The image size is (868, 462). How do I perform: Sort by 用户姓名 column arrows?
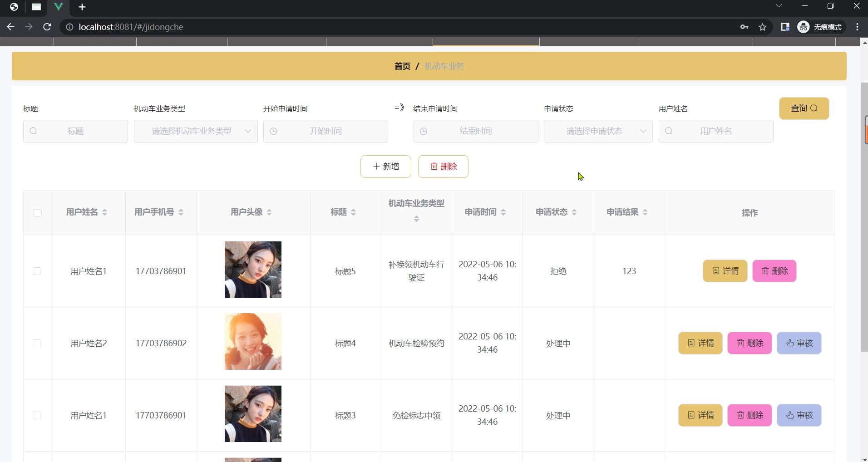tap(104, 212)
